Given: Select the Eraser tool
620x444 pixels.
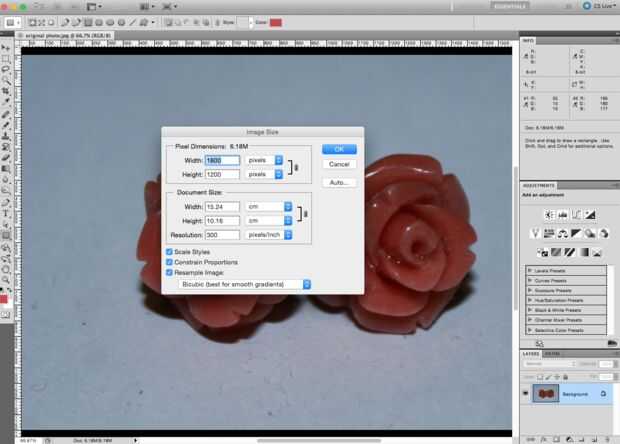Looking at the screenshot, I should coord(6,158).
